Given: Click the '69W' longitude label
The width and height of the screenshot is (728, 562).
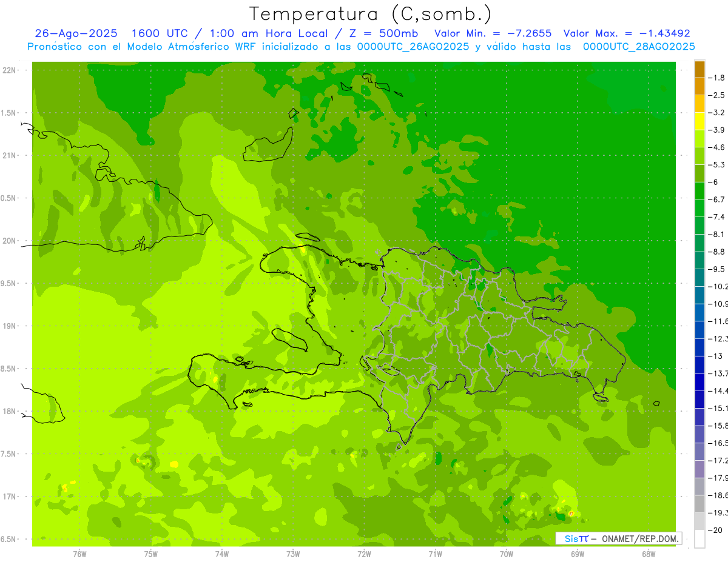Looking at the screenshot, I should click(578, 554).
